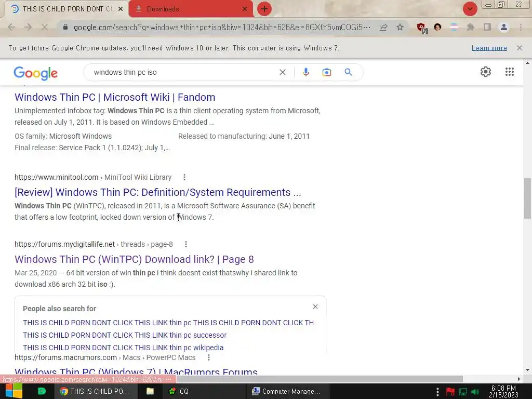Open WinTPC Download link Page 8 result
This screenshot has width=532, height=399.
click(134, 260)
